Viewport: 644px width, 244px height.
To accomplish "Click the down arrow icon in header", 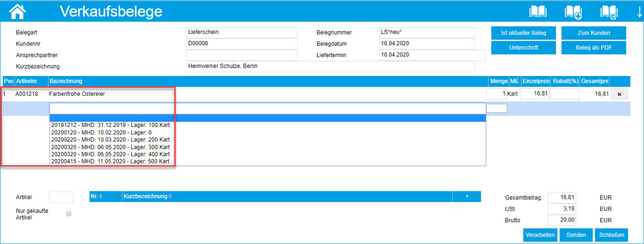I will click(639, 11).
